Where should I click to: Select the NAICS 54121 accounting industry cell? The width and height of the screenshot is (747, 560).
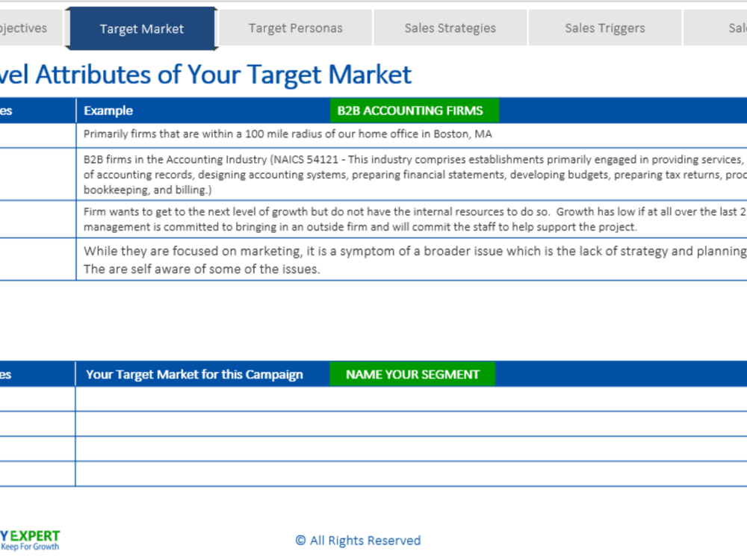412,174
